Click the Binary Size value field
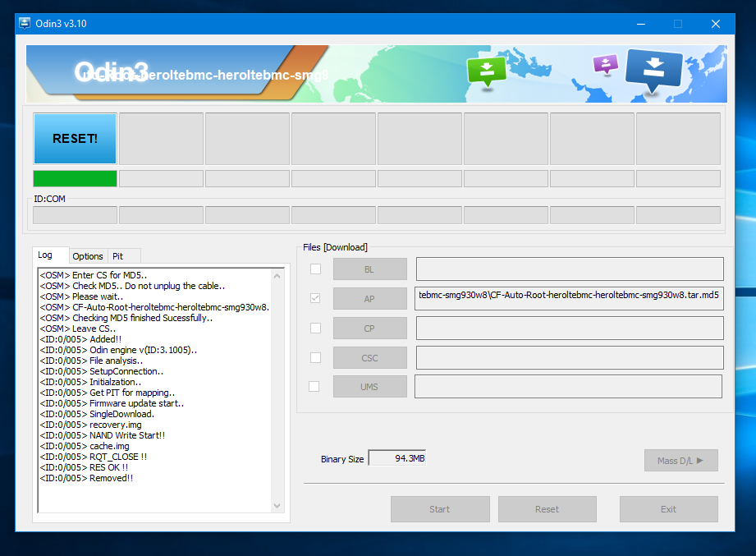Image resolution: width=756 pixels, height=556 pixels. (x=397, y=458)
